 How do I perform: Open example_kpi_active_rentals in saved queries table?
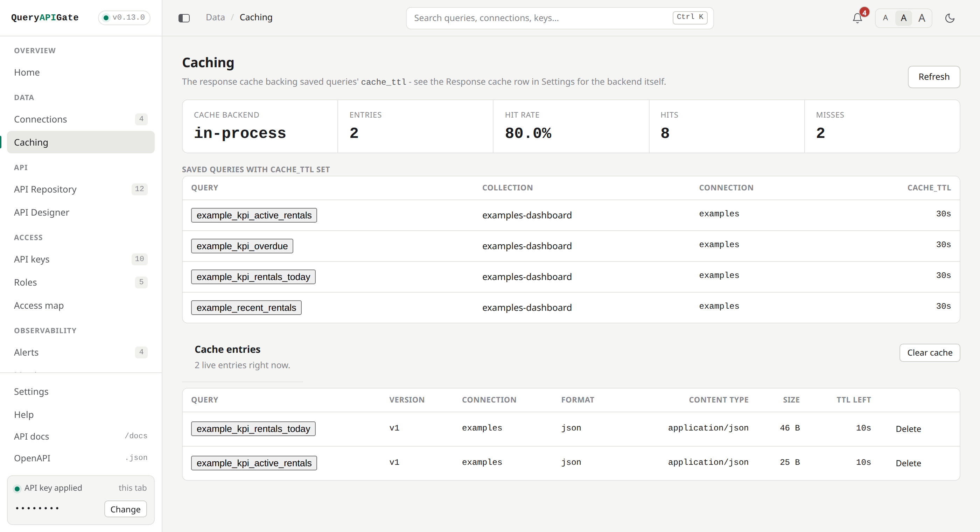point(254,215)
